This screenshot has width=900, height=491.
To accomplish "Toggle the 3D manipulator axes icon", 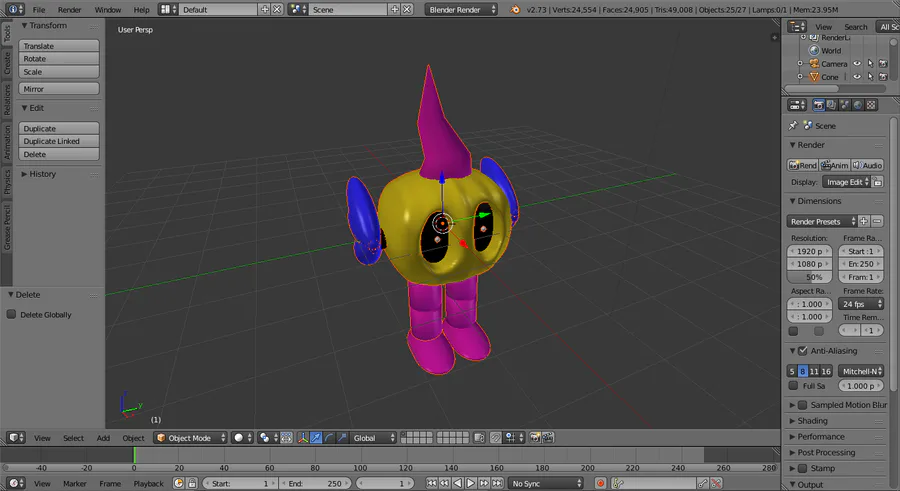I will click(302, 438).
